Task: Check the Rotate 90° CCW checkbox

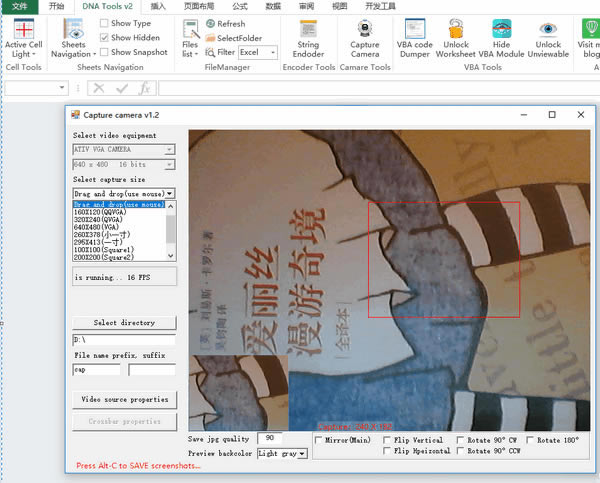Action: tap(460, 451)
